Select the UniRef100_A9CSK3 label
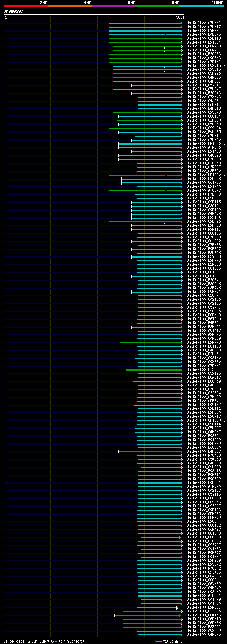227x644 pixels. [x=204, y=58]
